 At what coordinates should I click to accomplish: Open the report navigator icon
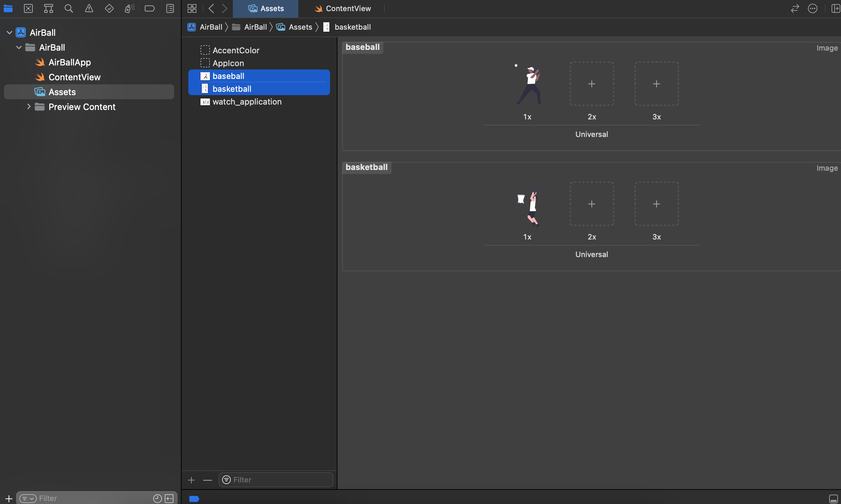tap(170, 8)
